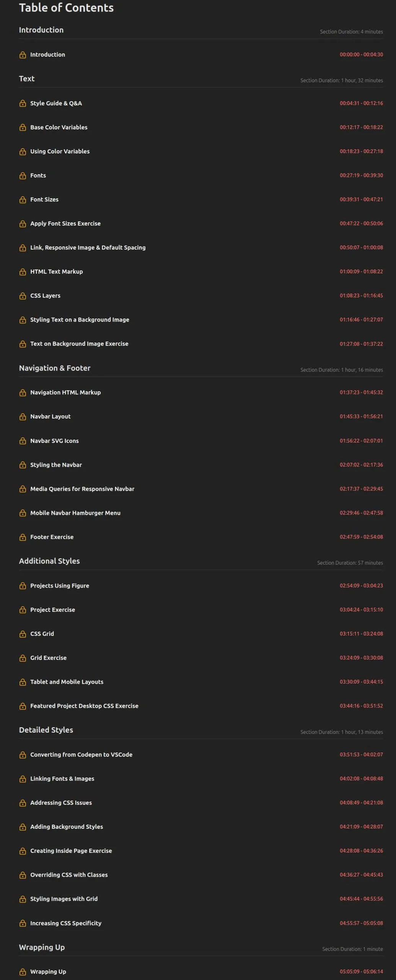Click the lock icon next to Navbar SVG Icons
The height and width of the screenshot is (980, 396).
tap(23, 441)
